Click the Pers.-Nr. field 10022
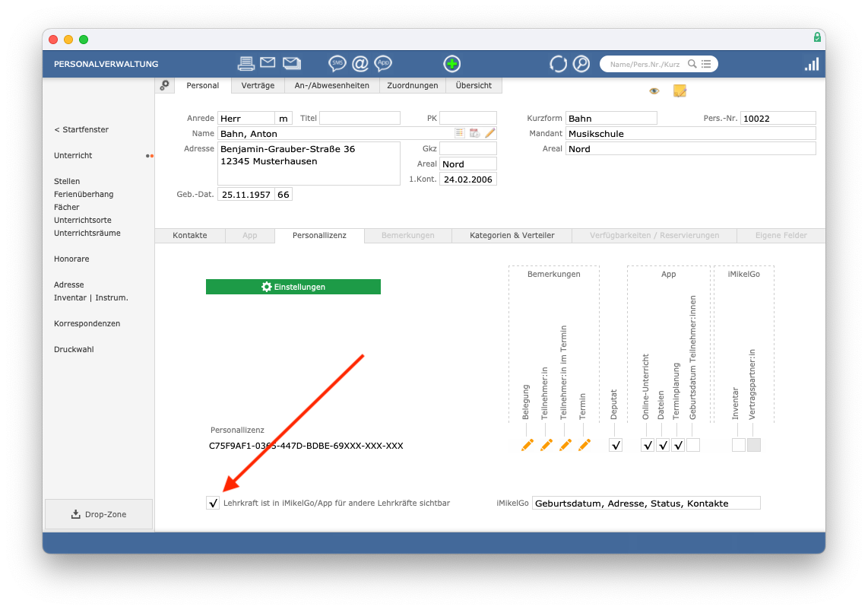The width and height of the screenshot is (868, 610). [778, 118]
